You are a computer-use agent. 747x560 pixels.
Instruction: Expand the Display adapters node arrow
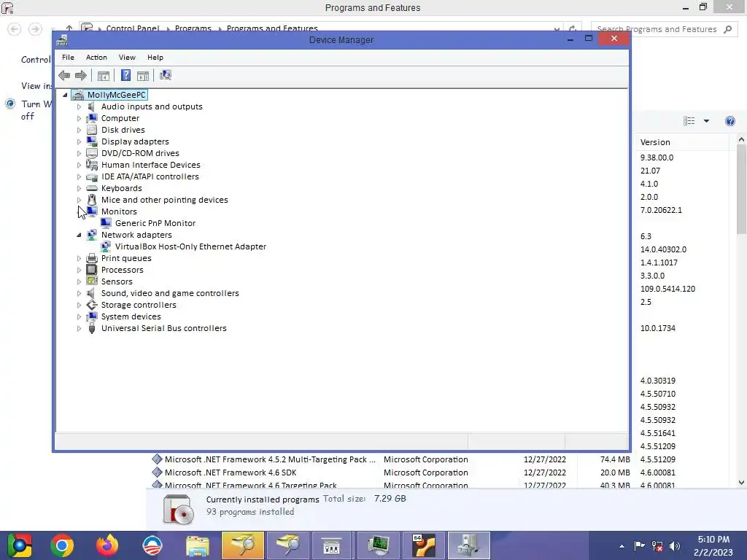pyautogui.click(x=79, y=141)
